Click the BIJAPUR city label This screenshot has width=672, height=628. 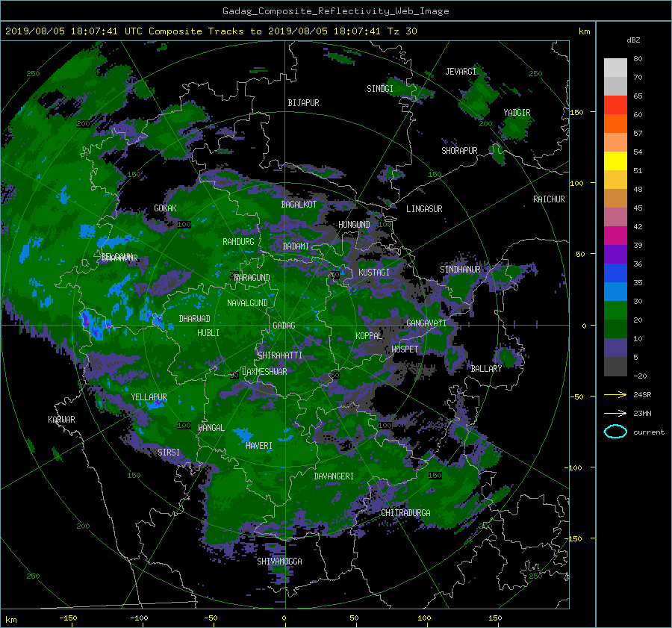pos(303,103)
